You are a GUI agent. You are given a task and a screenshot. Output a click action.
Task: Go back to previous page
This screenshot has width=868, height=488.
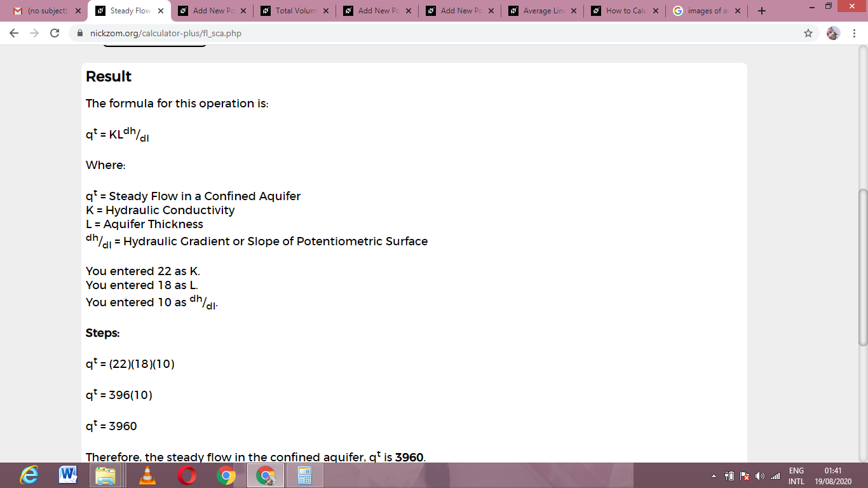(14, 33)
